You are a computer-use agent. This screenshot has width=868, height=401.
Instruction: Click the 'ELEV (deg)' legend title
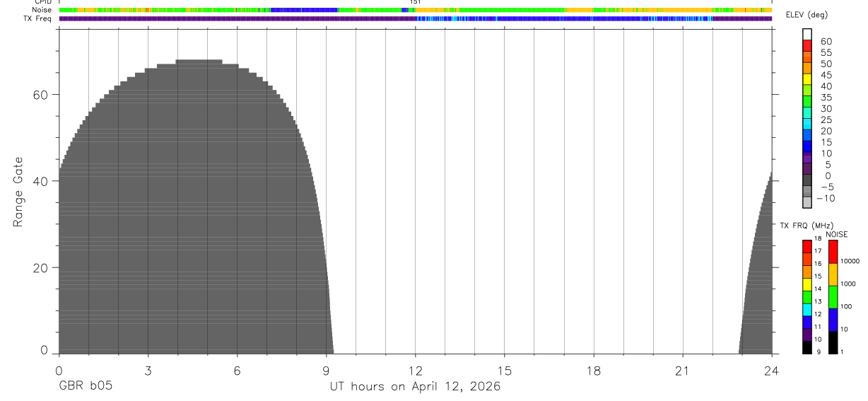coord(807,15)
